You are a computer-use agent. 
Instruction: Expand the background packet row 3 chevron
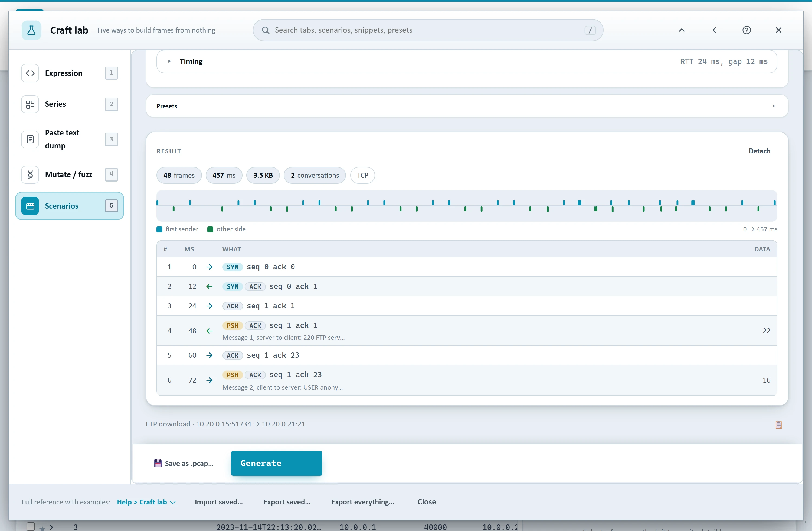51,527
